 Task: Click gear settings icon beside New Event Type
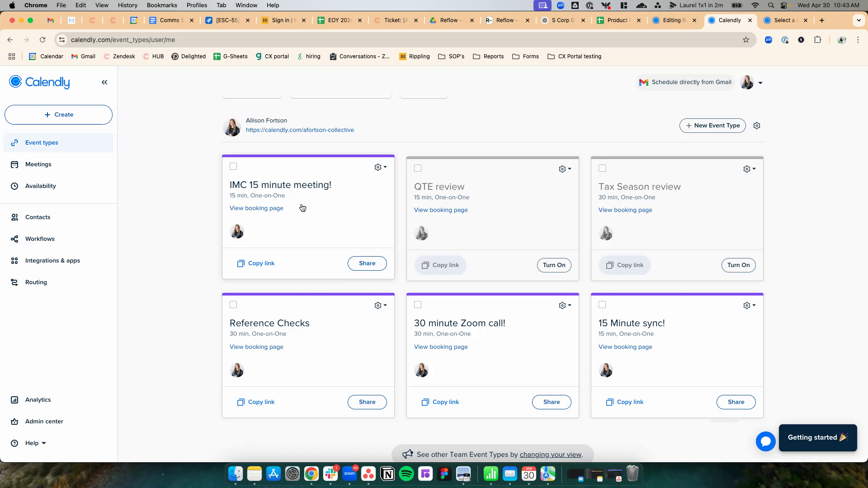point(757,126)
